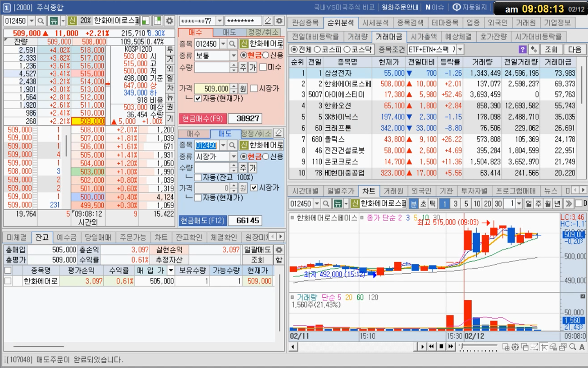Select 신용 radio in buy order panel
Image resolution: width=588 pixels, height=368 pixels.
[266, 55]
